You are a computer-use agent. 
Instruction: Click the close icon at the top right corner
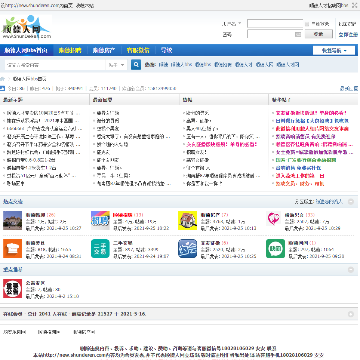pos(355,5)
